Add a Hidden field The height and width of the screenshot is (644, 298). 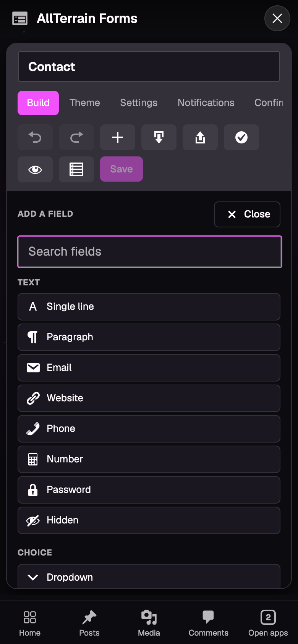pyautogui.click(x=149, y=520)
